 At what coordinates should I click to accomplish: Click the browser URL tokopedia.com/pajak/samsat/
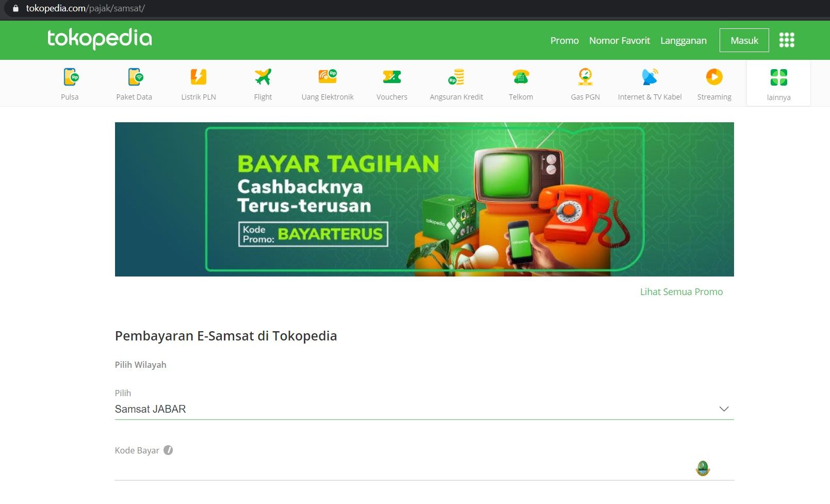[x=85, y=8]
